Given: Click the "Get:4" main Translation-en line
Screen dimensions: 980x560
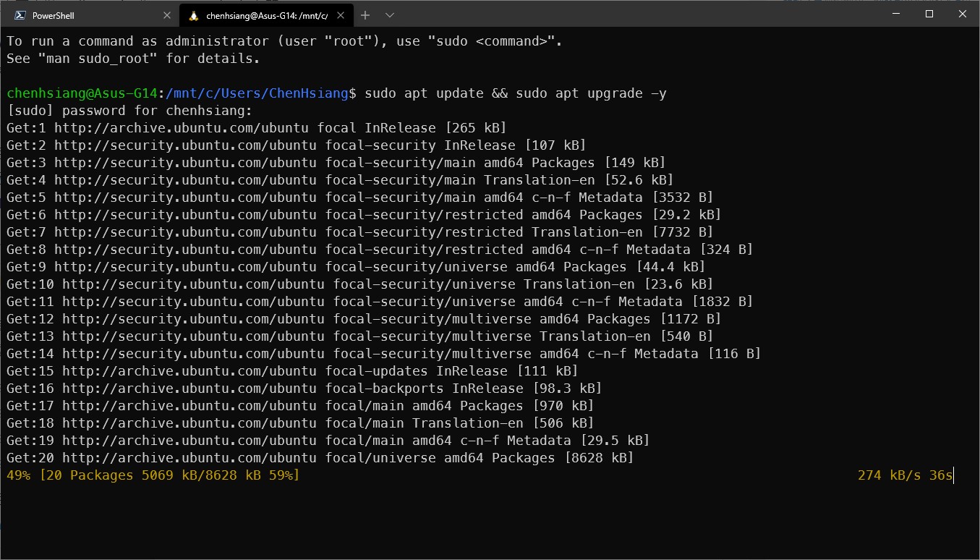Looking at the screenshot, I should pyautogui.click(x=340, y=180).
